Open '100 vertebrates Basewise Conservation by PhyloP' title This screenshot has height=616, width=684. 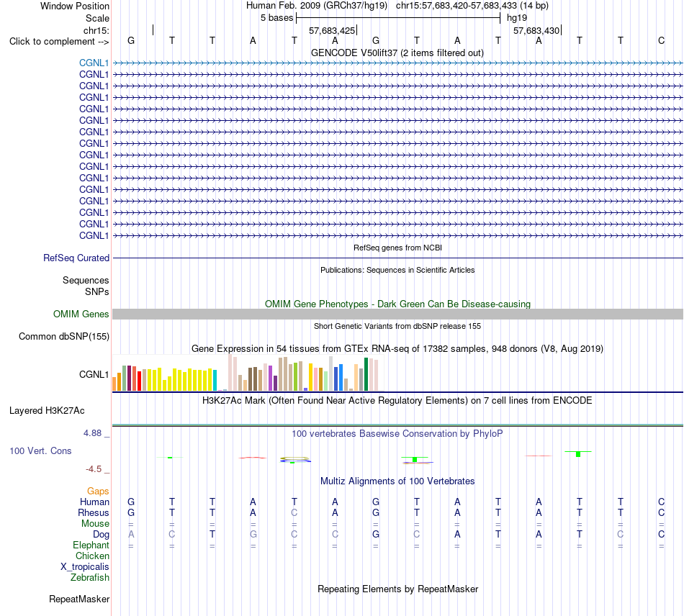pyautogui.click(x=397, y=434)
